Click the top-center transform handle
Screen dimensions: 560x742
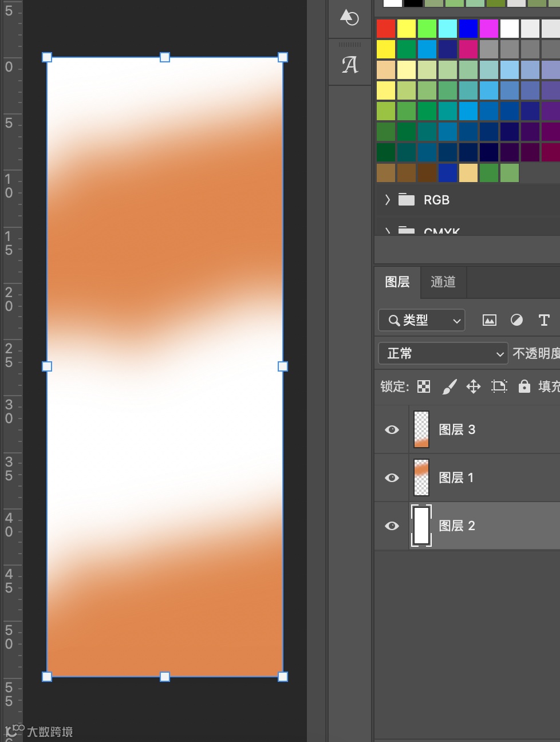165,57
